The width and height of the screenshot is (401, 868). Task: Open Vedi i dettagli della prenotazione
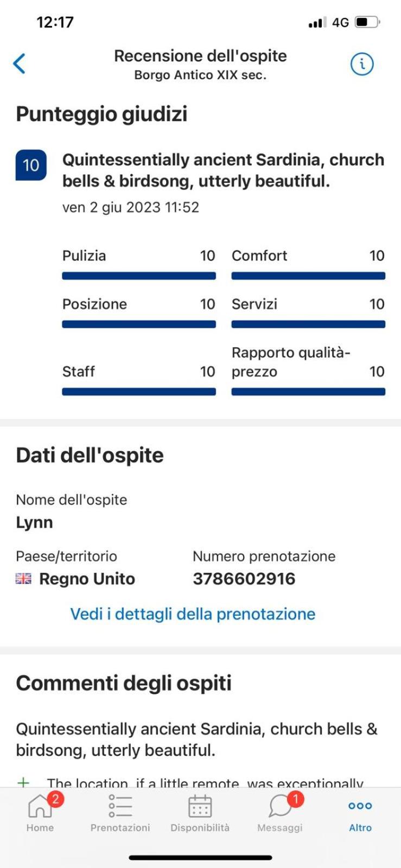pyautogui.click(x=193, y=614)
